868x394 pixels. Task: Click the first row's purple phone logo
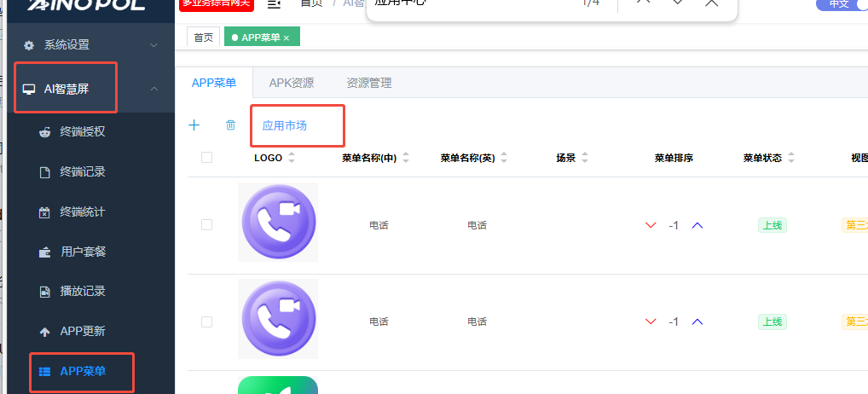[278, 223]
